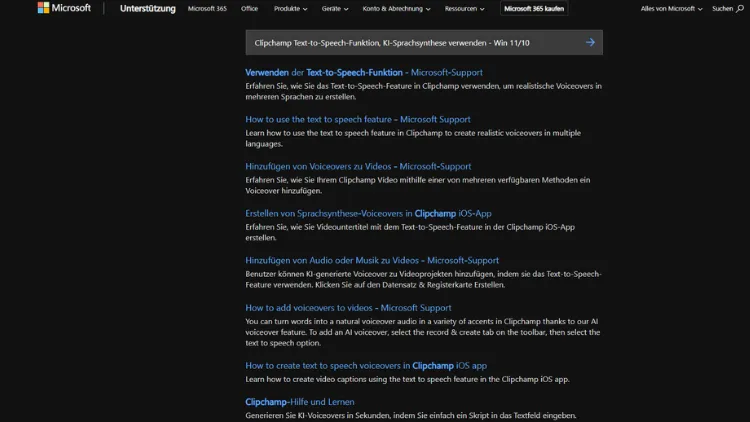Click description 'You can turn words into a natural voiceover'
Viewport: 750px width, 422px height.
click(423, 332)
